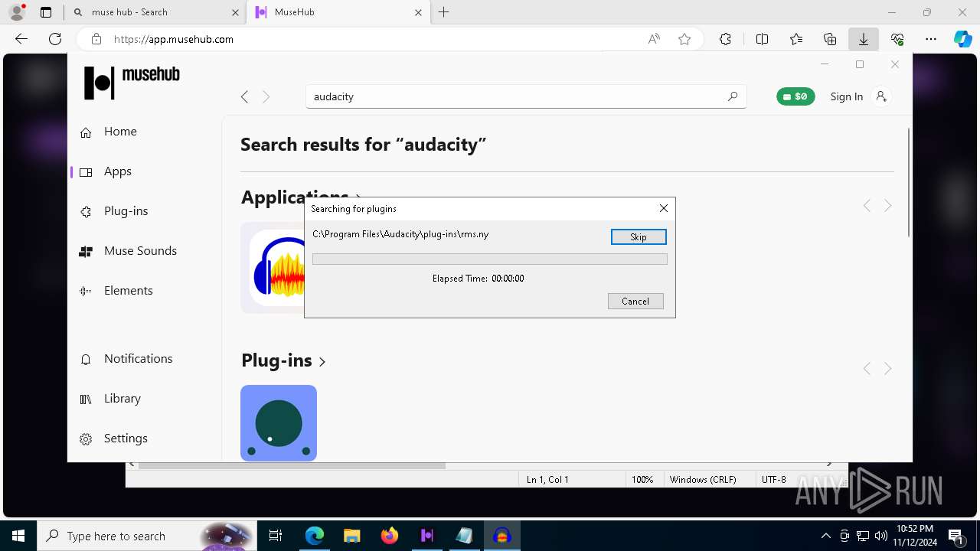Click the Settings gear icon
Viewport: 980px width, 551px height.
click(x=86, y=439)
